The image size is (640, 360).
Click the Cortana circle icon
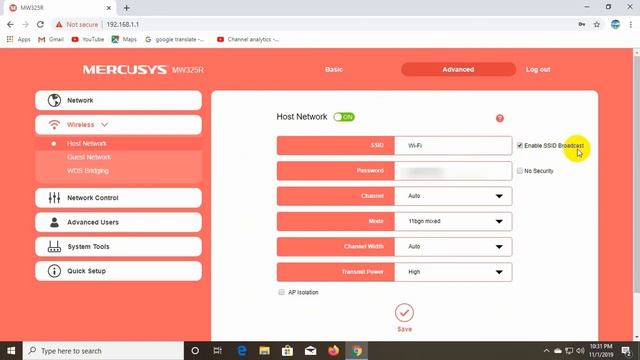[x=195, y=351]
